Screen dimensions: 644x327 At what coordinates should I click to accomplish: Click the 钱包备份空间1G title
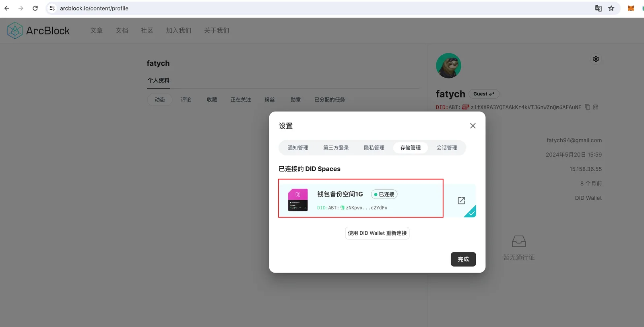click(340, 194)
